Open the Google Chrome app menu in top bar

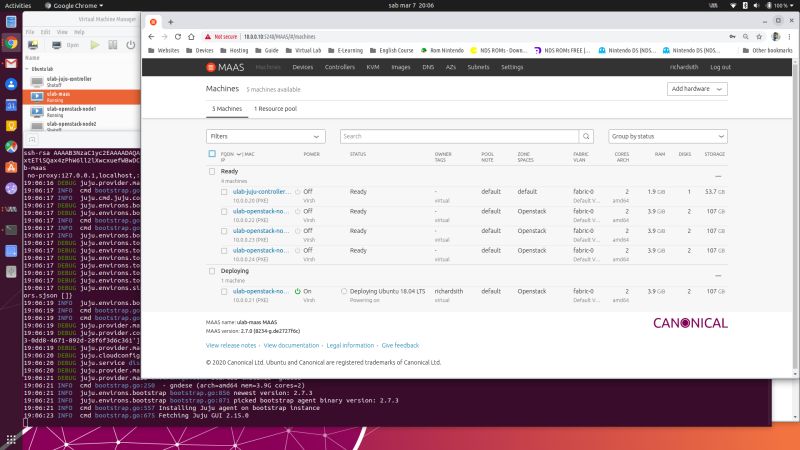coord(74,5)
